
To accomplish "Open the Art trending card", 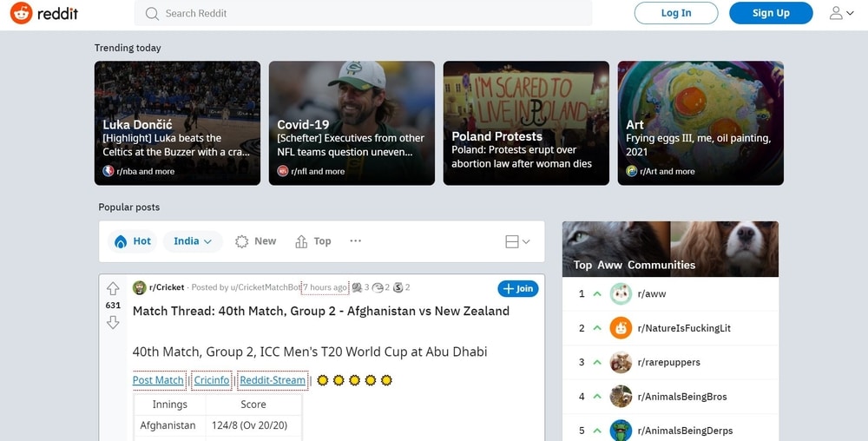I will pos(700,123).
